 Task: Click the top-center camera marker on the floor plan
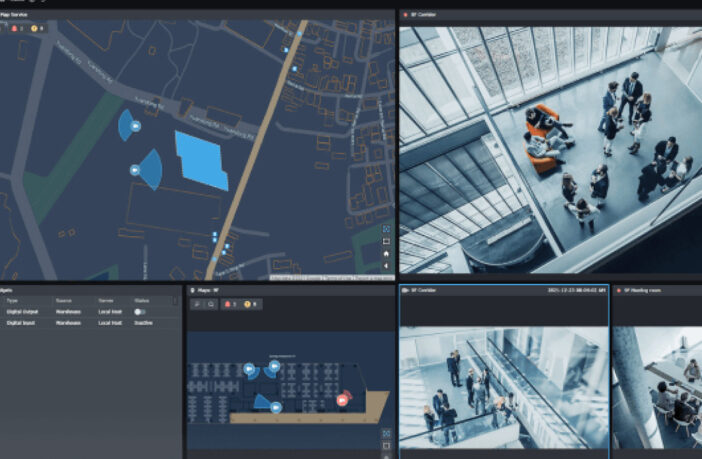(274, 366)
